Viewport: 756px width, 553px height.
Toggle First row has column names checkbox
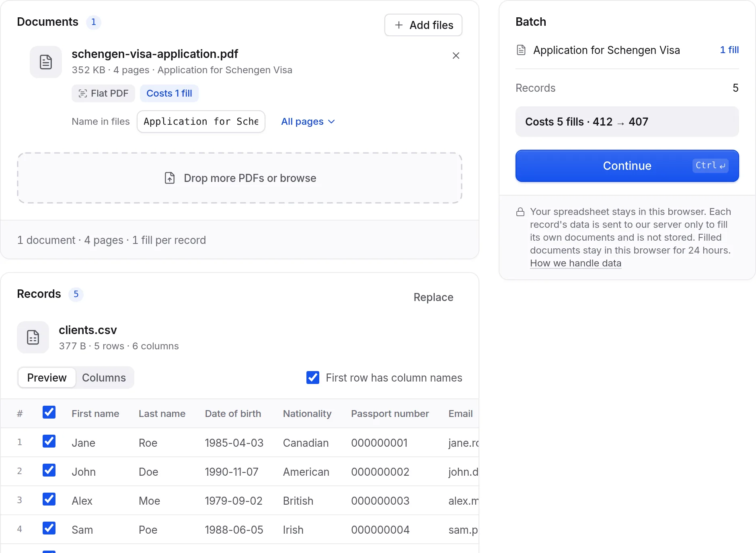coord(313,378)
